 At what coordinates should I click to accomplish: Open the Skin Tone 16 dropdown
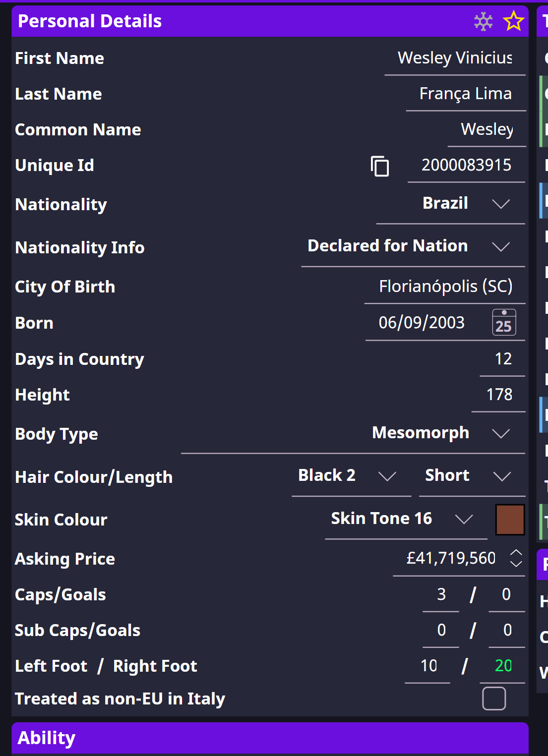pos(464,519)
